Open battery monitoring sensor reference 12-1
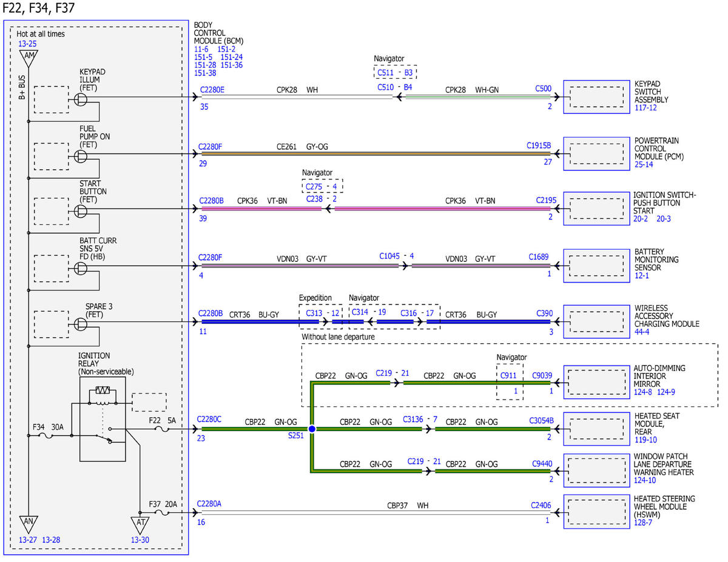This screenshot has width=728, height=562. tap(642, 275)
